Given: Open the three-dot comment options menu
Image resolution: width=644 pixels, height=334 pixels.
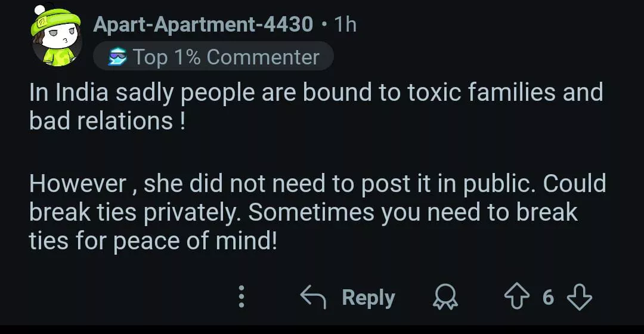Looking at the screenshot, I should point(241,297).
